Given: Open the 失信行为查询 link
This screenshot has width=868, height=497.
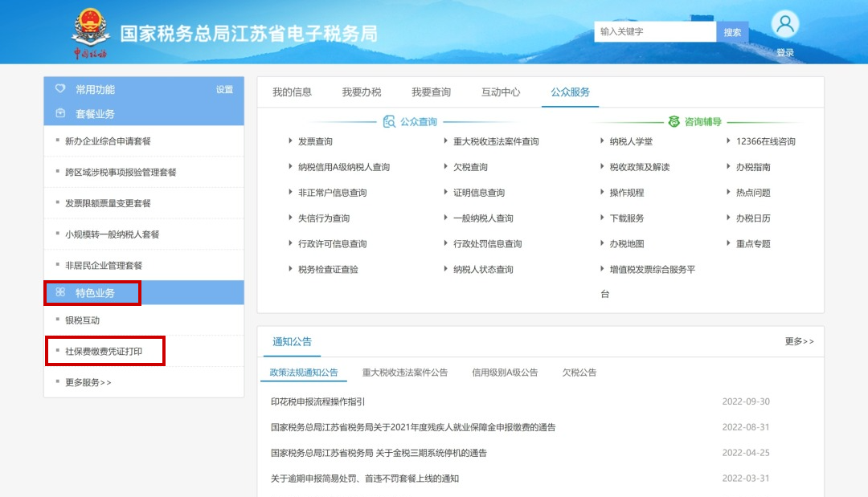Looking at the screenshot, I should 324,218.
